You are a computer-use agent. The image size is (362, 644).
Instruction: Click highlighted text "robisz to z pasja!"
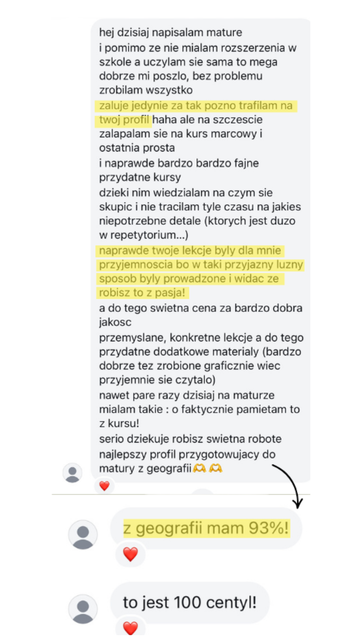click(x=142, y=292)
